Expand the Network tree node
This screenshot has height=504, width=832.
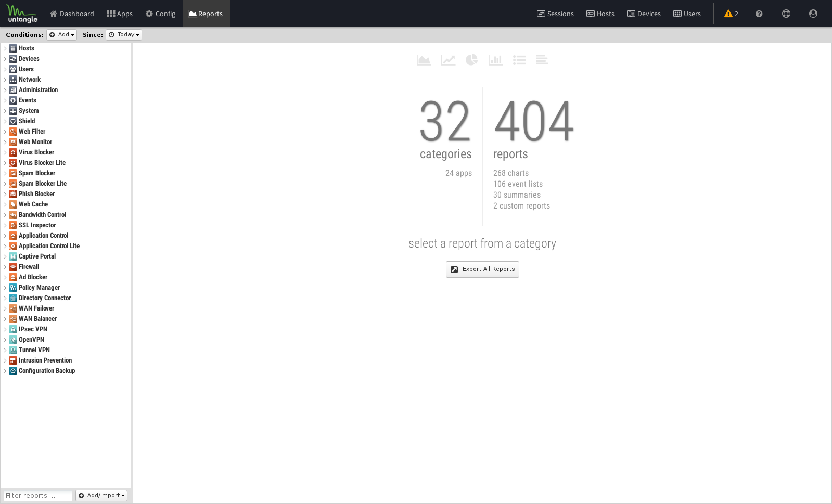[x=5, y=80]
